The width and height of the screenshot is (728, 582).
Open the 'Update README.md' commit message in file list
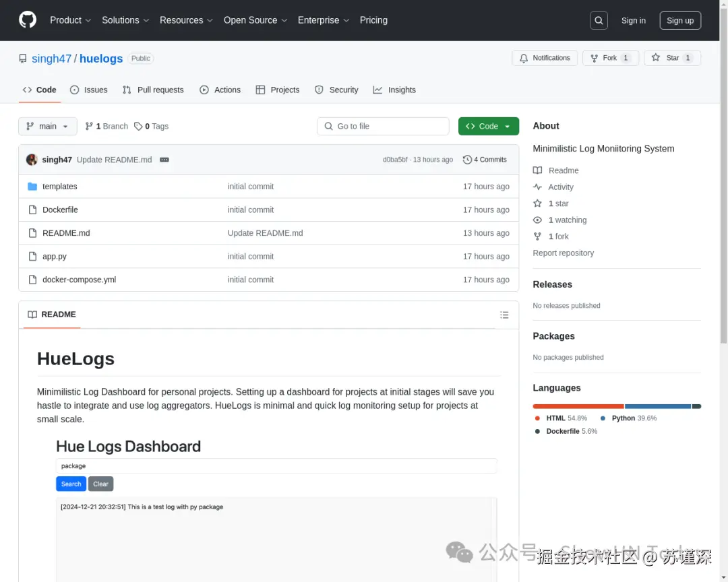265,233
